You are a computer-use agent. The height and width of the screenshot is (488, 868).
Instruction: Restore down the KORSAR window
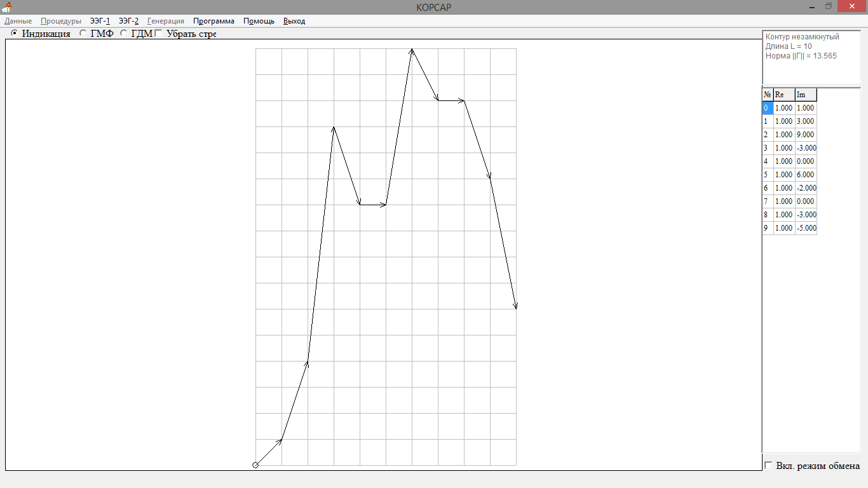pyautogui.click(x=829, y=6)
